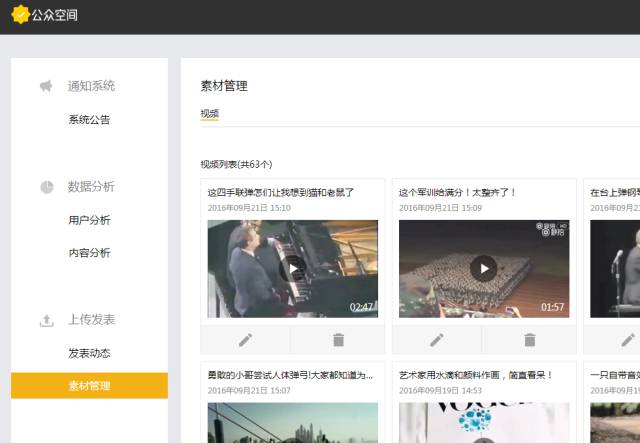Edit the 在台上弹 video with pencil icon
Image resolution: width=640 pixels, height=443 pixels.
coord(628,340)
